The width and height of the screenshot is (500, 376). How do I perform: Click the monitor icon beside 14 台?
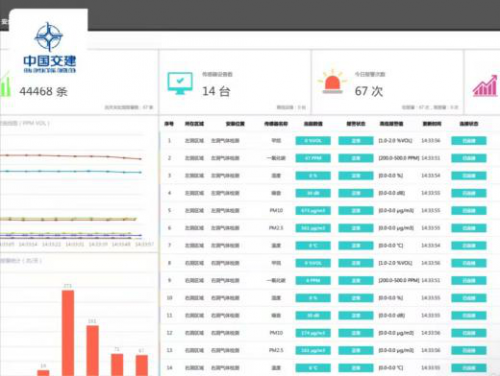click(x=180, y=84)
